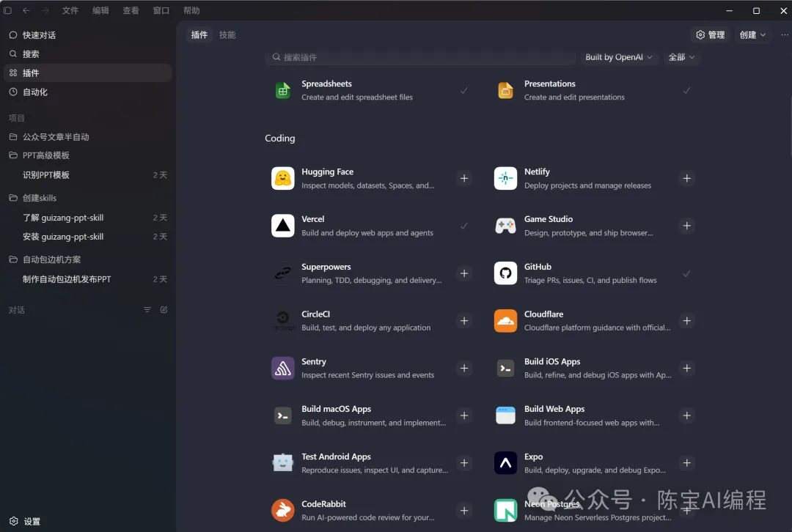Add the Test Android Apps plugin
This screenshot has height=532, width=792.
pos(463,463)
